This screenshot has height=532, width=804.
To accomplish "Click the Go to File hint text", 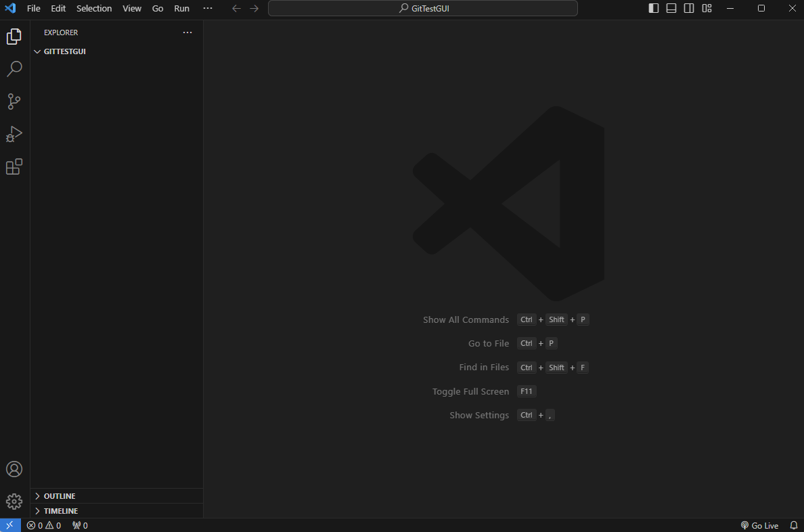I will (489, 344).
